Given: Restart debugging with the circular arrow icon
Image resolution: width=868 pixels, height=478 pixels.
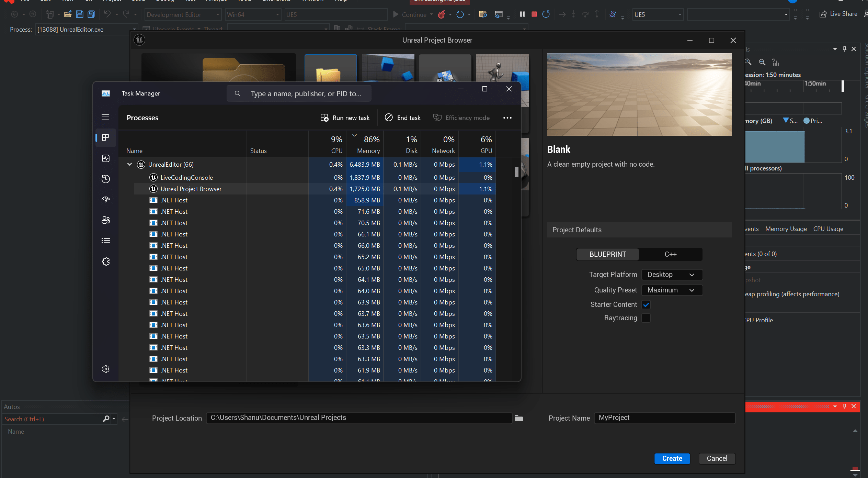Looking at the screenshot, I should click(x=546, y=14).
